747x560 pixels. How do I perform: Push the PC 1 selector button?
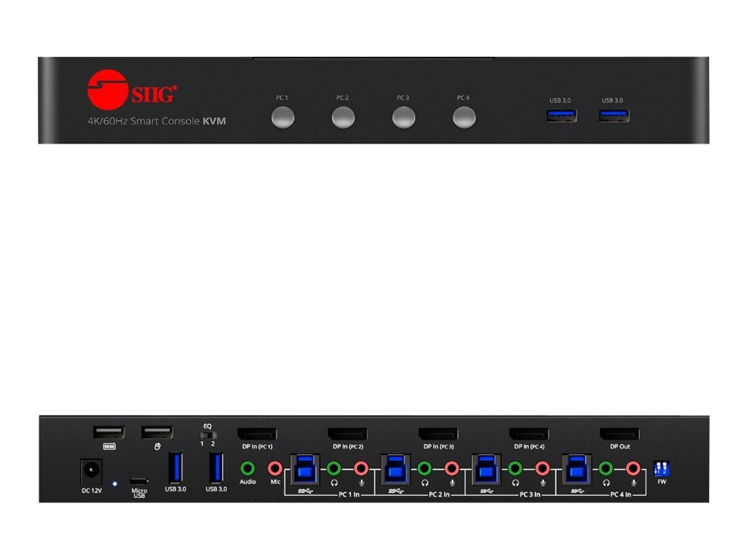pos(282,117)
